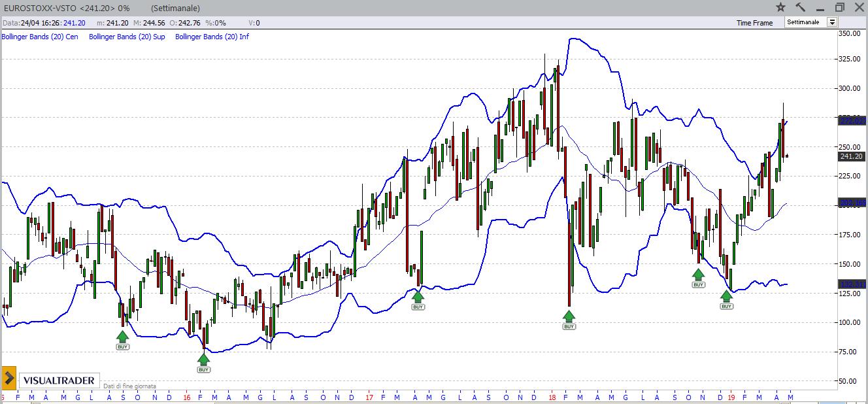Image resolution: width=868 pixels, height=404 pixels.
Task: Click the red 18 year marker on timeline
Action: [x=553, y=397]
